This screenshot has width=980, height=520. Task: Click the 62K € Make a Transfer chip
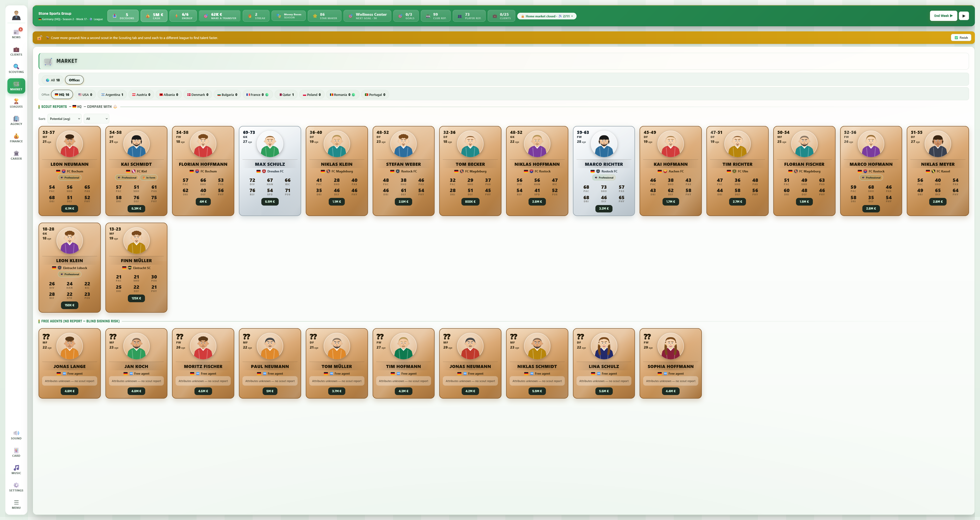click(219, 16)
